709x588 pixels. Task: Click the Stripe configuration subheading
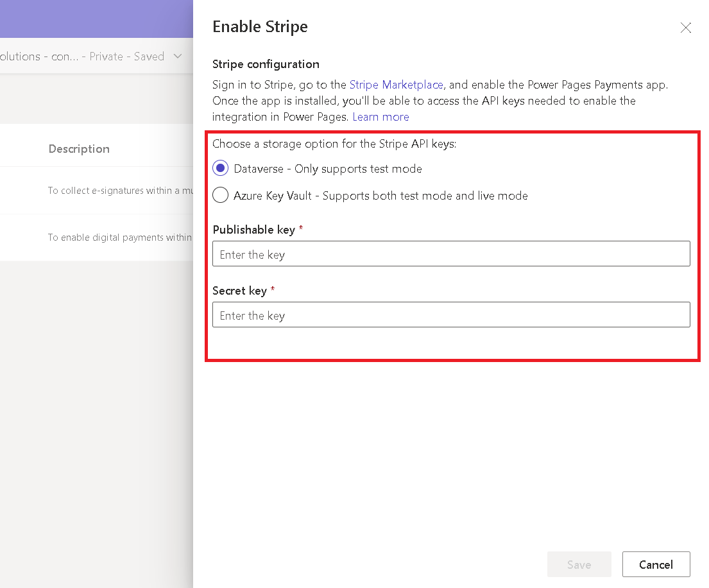click(x=266, y=64)
